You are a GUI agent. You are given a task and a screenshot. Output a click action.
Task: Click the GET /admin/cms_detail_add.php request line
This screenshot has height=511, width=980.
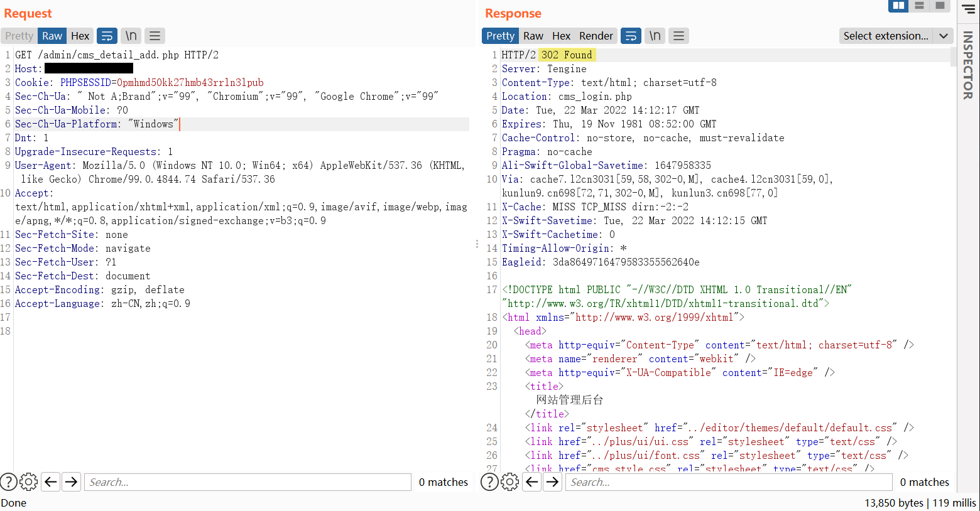click(117, 55)
